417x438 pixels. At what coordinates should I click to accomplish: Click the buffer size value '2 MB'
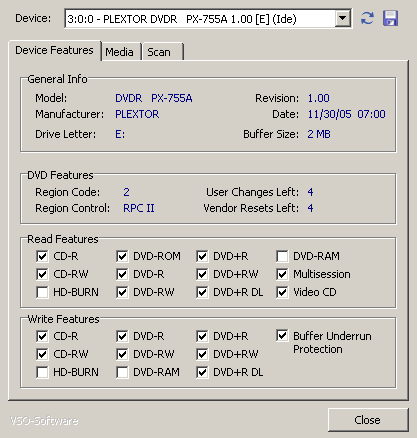(x=319, y=134)
